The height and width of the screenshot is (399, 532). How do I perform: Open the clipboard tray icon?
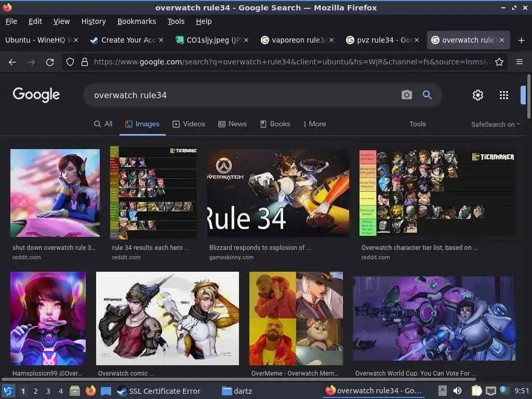[476, 391]
